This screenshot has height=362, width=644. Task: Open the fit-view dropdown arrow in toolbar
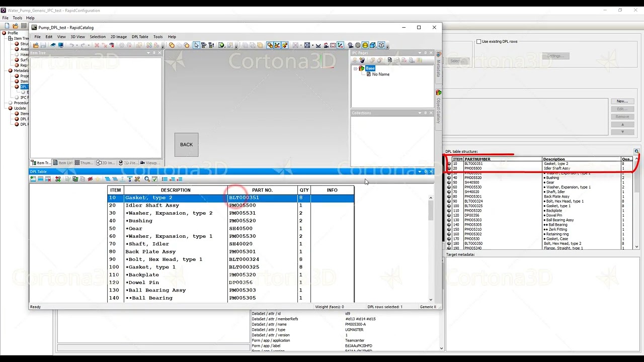(x=312, y=45)
